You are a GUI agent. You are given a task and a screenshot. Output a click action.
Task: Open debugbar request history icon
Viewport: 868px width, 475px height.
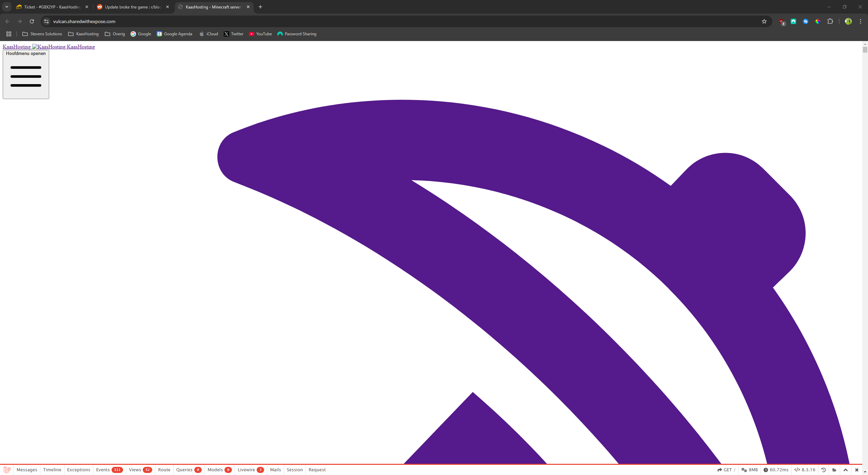(824, 470)
